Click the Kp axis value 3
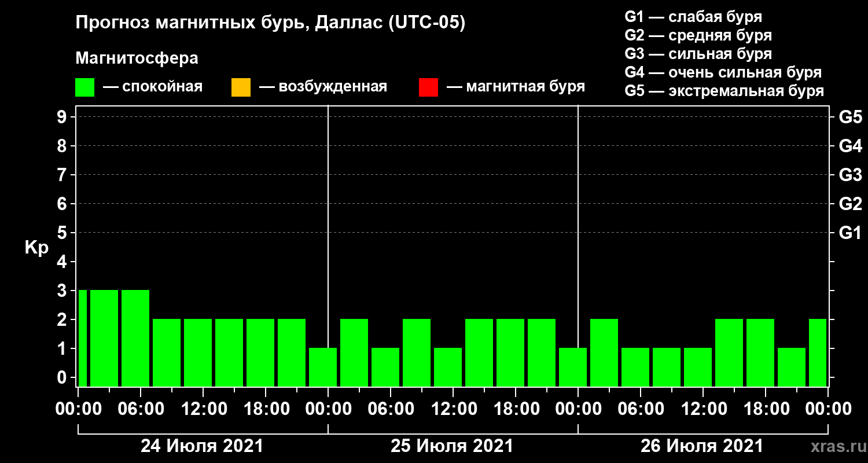This screenshot has height=463, width=868. [x=63, y=291]
